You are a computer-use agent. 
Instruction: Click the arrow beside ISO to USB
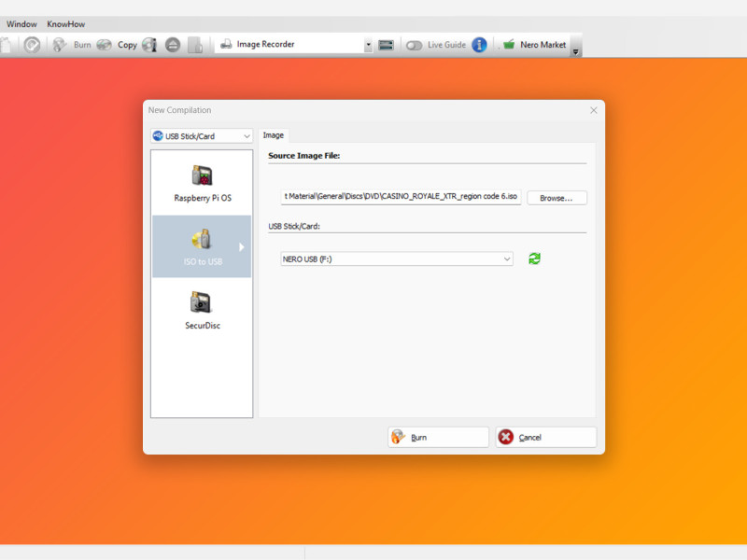(x=242, y=246)
